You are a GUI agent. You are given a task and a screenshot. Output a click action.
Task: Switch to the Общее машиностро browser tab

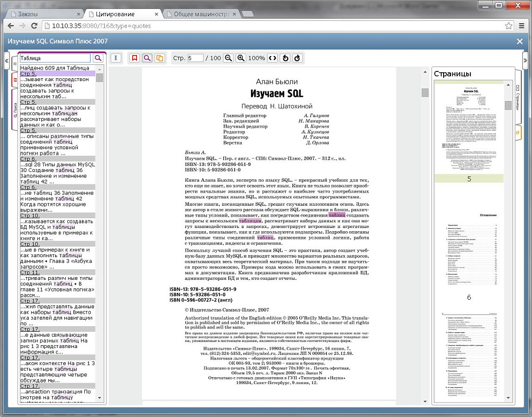pyautogui.click(x=201, y=14)
